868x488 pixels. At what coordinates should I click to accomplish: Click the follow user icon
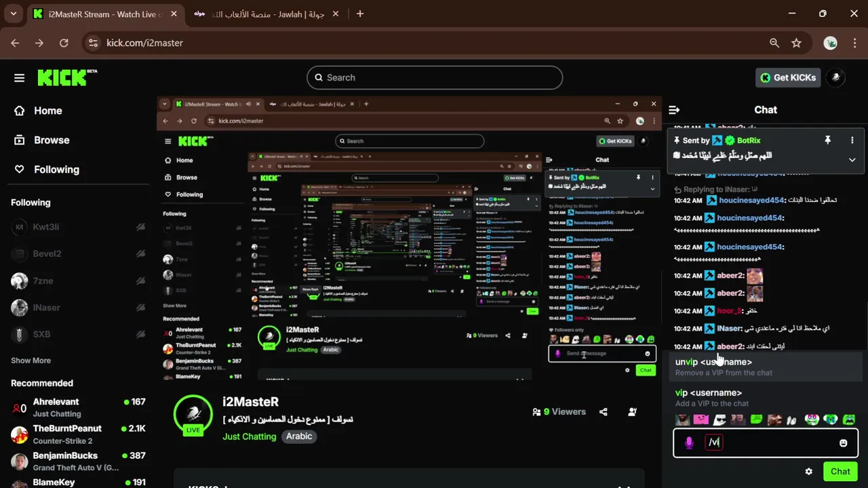pyautogui.click(x=633, y=411)
